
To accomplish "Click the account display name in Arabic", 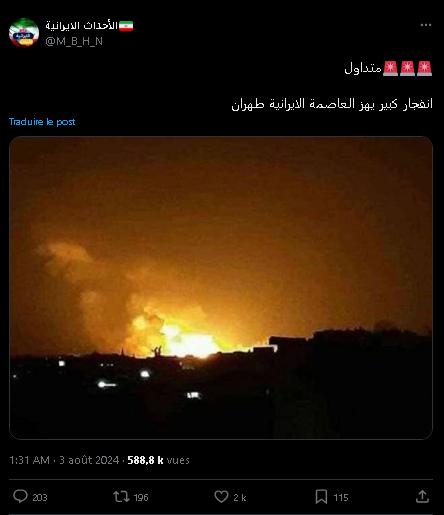I will (82, 25).
